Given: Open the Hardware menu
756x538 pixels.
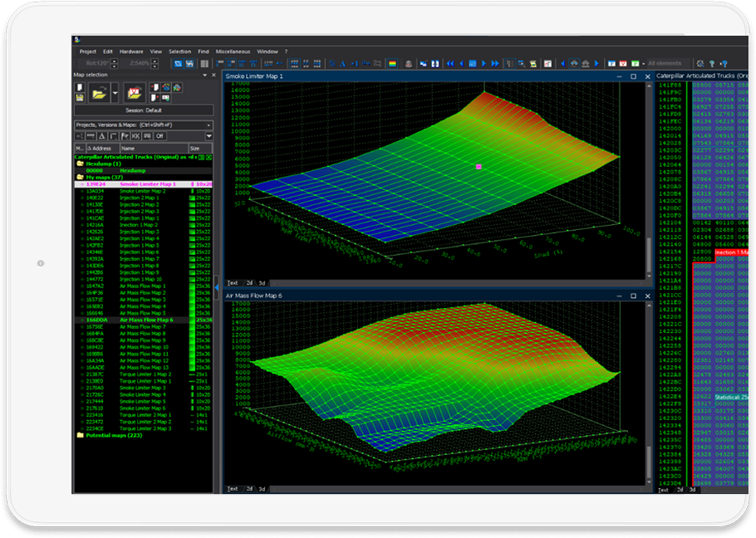Looking at the screenshot, I should tap(131, 51).
